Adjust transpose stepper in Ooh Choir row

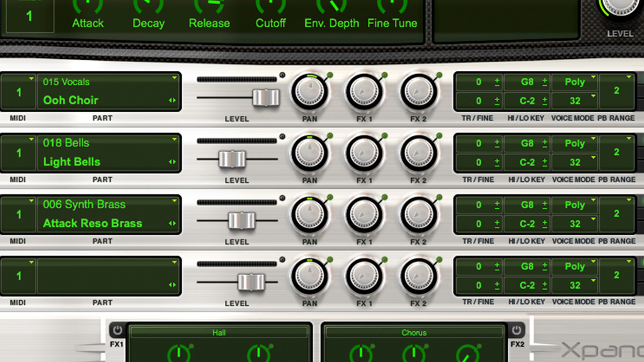coord(497,82)
